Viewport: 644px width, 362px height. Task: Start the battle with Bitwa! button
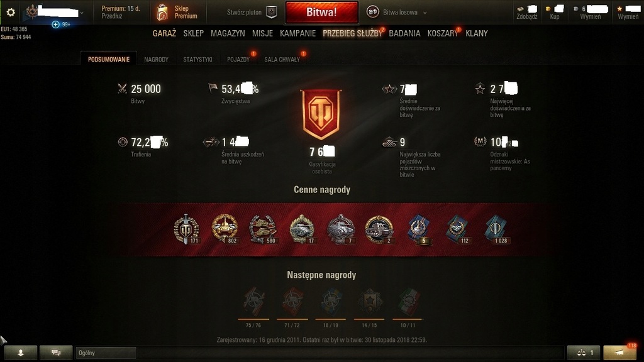321,13
